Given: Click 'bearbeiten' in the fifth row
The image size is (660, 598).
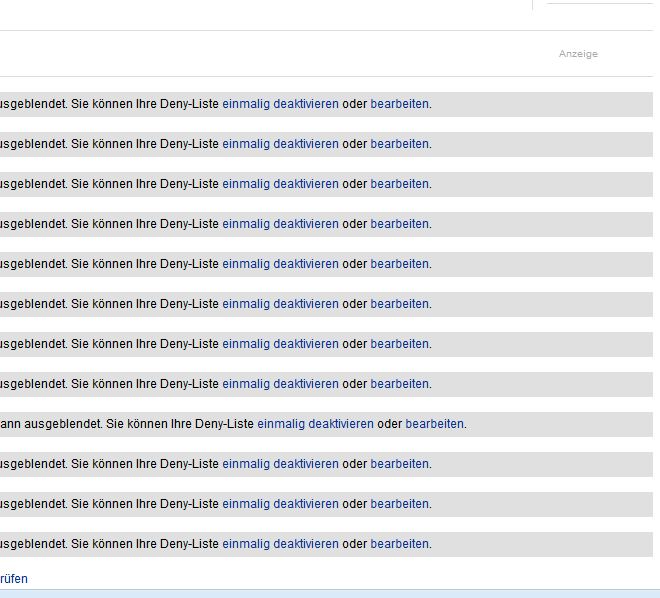Looking at the screenshot, I should point(400,264).
